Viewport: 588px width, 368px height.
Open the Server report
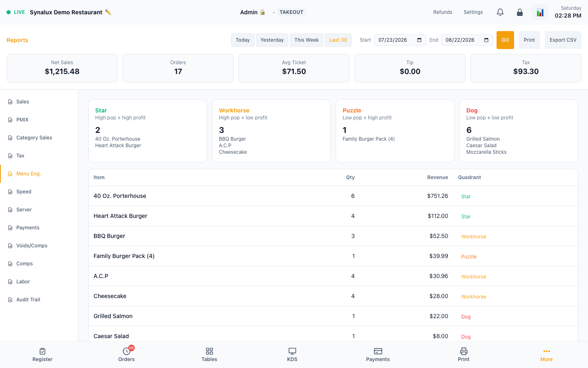coord(39,210)
